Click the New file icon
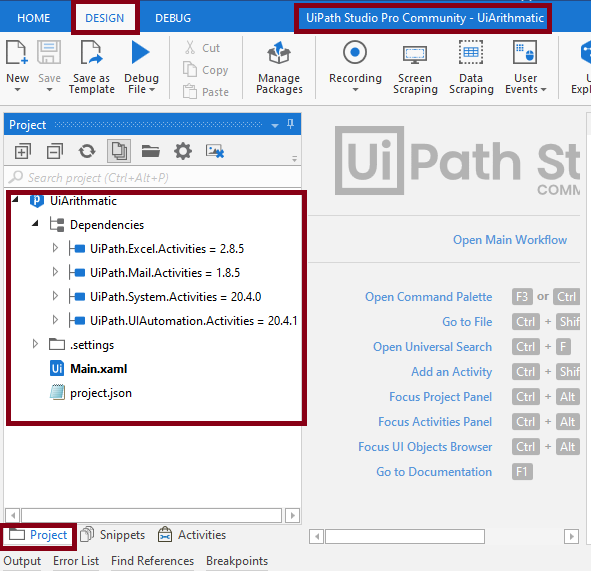This screenshot has height=588, width=591. (17, 52)
